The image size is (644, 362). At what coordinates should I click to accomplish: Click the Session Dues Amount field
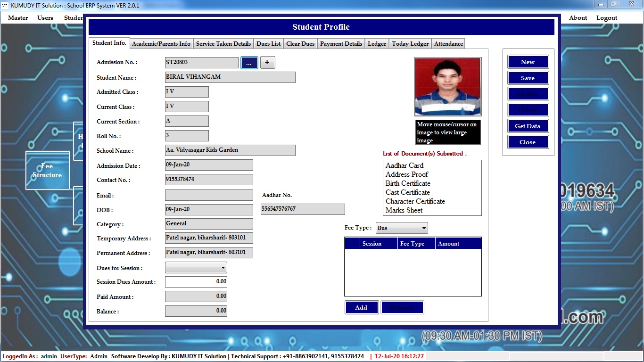(196, 282)
